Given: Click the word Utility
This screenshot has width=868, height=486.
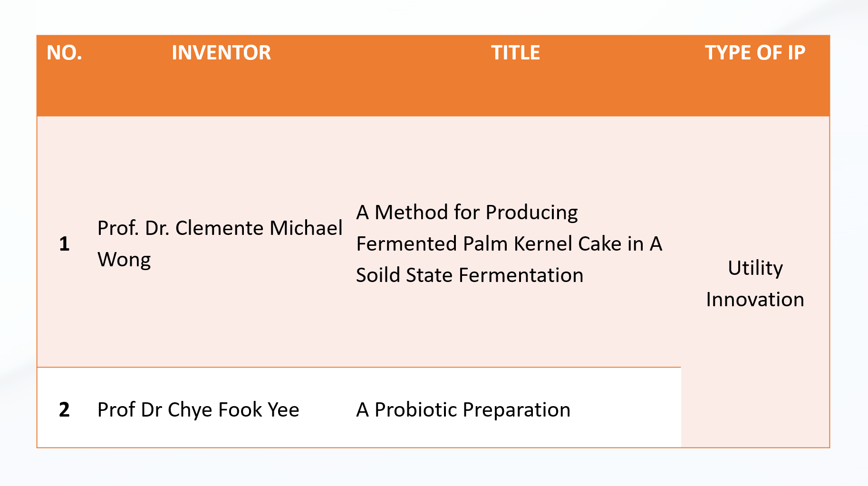Looking at the screenshot, I should 755,268.
